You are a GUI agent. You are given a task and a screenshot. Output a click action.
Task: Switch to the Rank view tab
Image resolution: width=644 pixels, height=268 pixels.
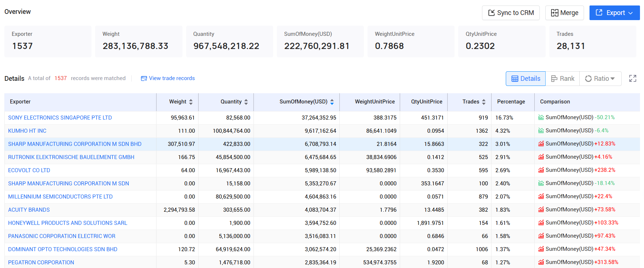point(562,79)
